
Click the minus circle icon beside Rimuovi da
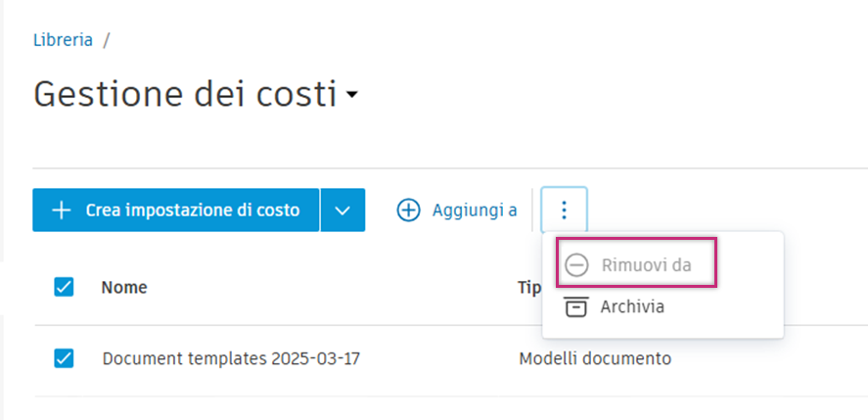577,265
